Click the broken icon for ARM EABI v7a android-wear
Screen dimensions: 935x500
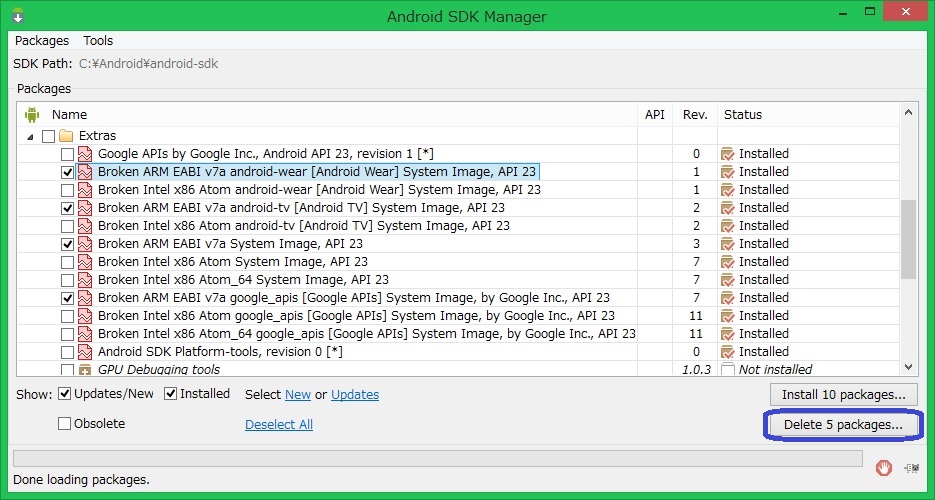(x=85, y=172)
